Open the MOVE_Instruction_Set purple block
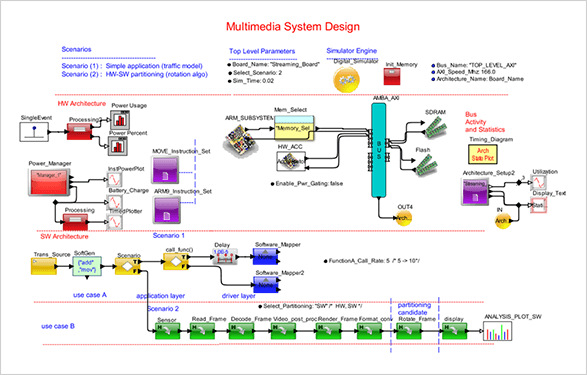The width and height of the screenshot is (587, 375). click(165, 170)
